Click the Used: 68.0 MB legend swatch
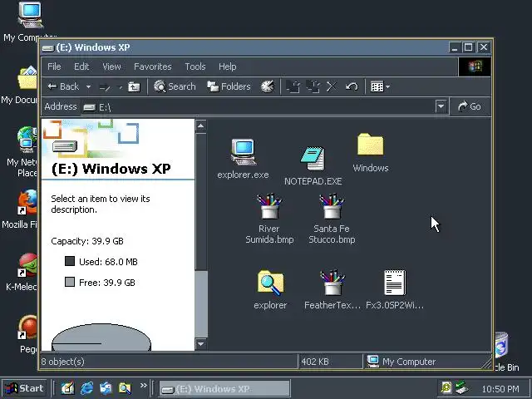The width and height of the screenshot is (532, 399). [70, 261]
